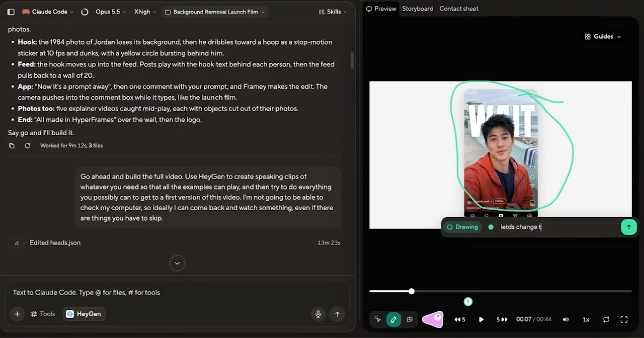Image resolution: width=644 pixels, height=338 pixels.
Task: Click the "Edited heads.json" row
Action: pyautogui.click(x=175, y=243)
